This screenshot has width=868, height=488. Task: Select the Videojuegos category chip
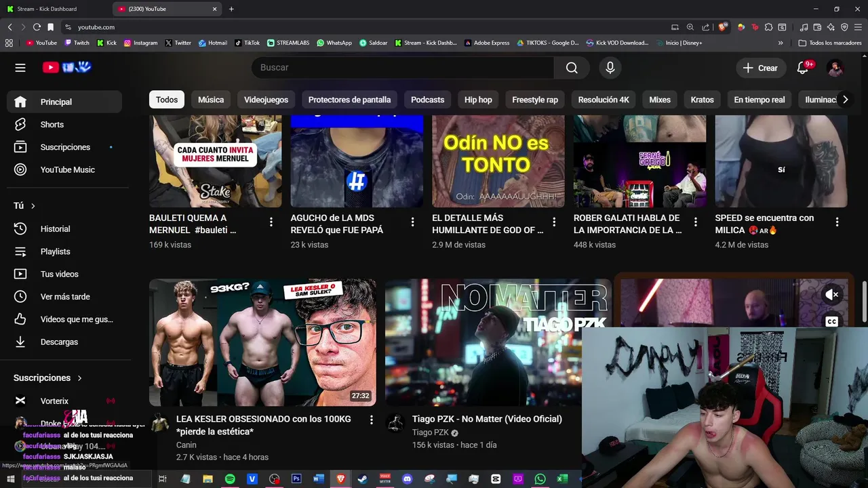pos(266,100)
